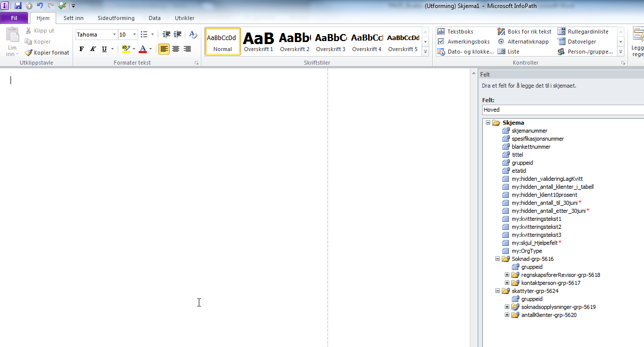
Task: Open the Fil tab
Action: (14, 18)
